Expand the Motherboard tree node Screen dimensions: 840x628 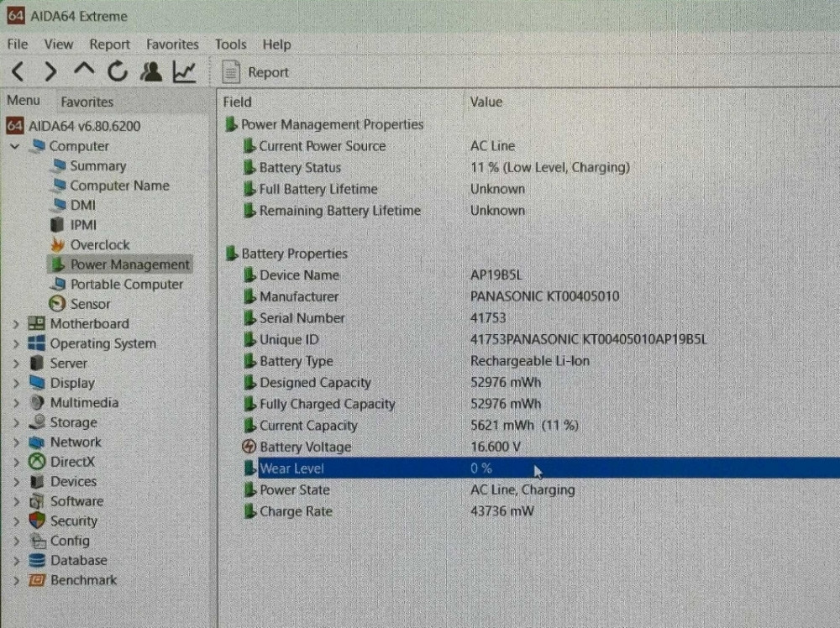click(15, 324)
